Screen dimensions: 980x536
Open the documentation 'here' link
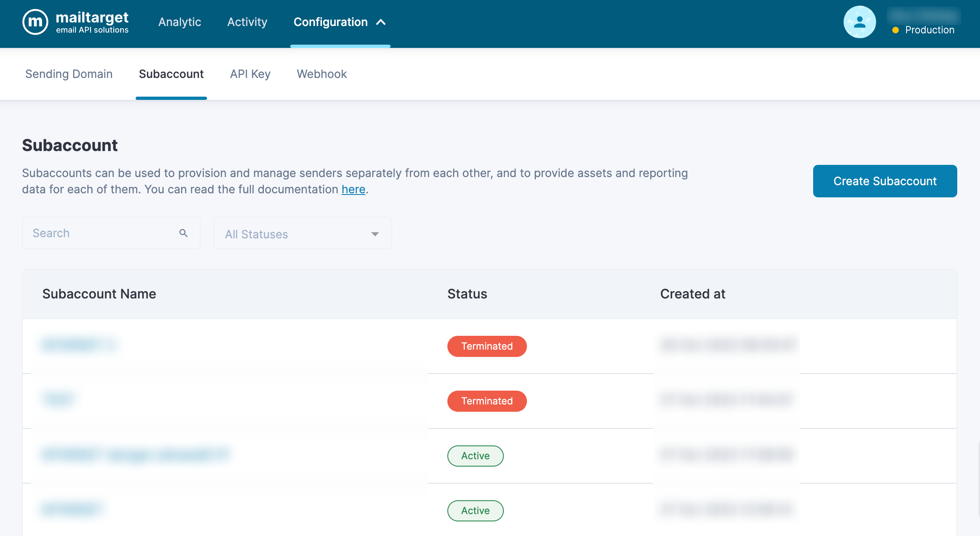click(x=353, y=190)
